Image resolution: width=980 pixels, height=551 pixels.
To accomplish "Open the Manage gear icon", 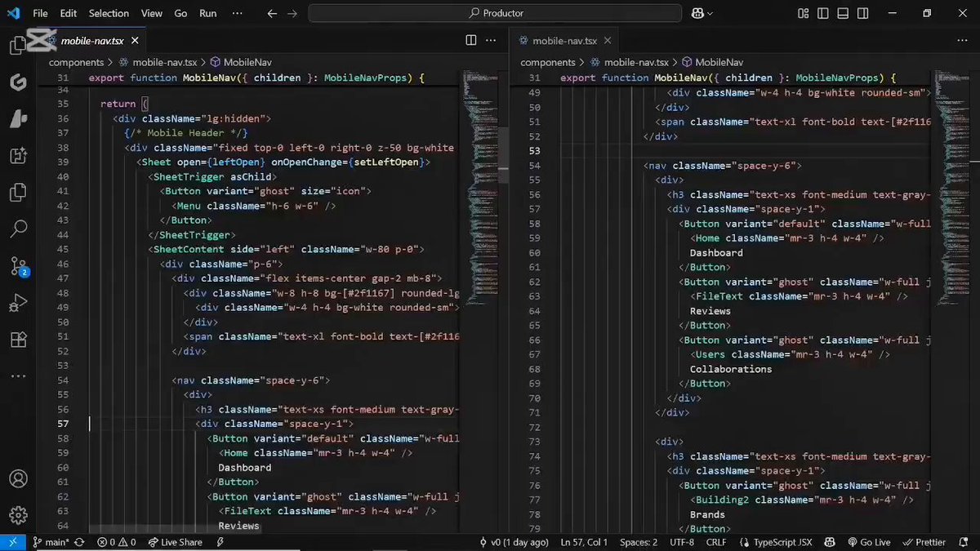I will point(18,516).
